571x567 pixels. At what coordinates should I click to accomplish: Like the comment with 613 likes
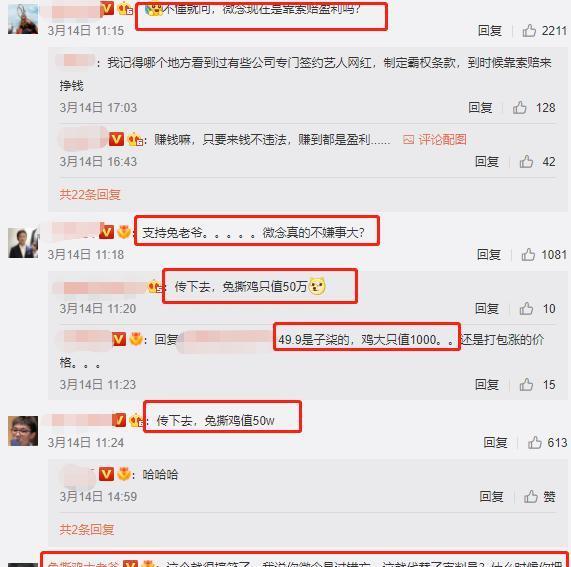pyautogui.click(x=535, y=442)
